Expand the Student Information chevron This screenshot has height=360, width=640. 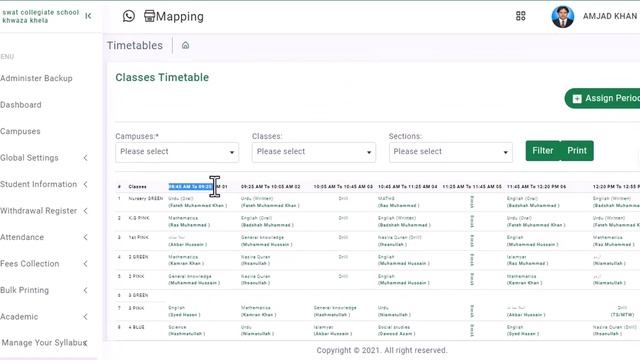pyautogui.click(x=85, y=184)
